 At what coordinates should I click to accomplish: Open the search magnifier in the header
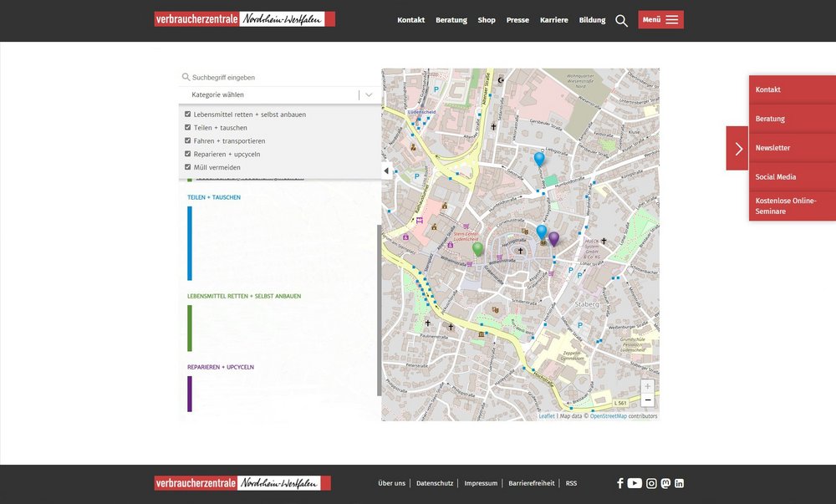tap(621, 19)
